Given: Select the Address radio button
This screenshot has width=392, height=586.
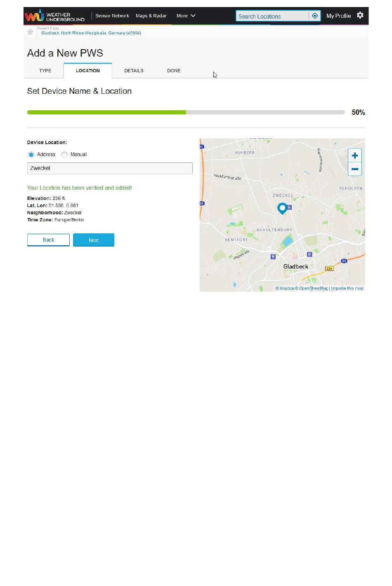Looking at the screenshot, I should click(x=31, y=154).
